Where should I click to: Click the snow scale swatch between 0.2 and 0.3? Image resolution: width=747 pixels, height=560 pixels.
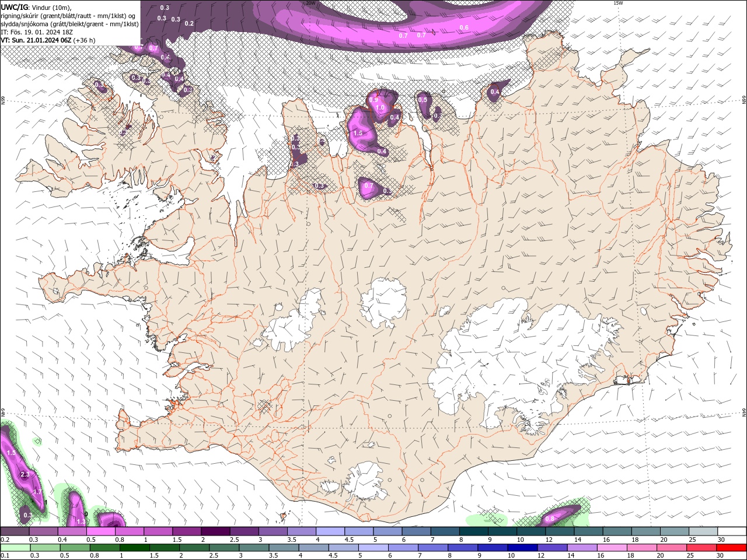15,531
